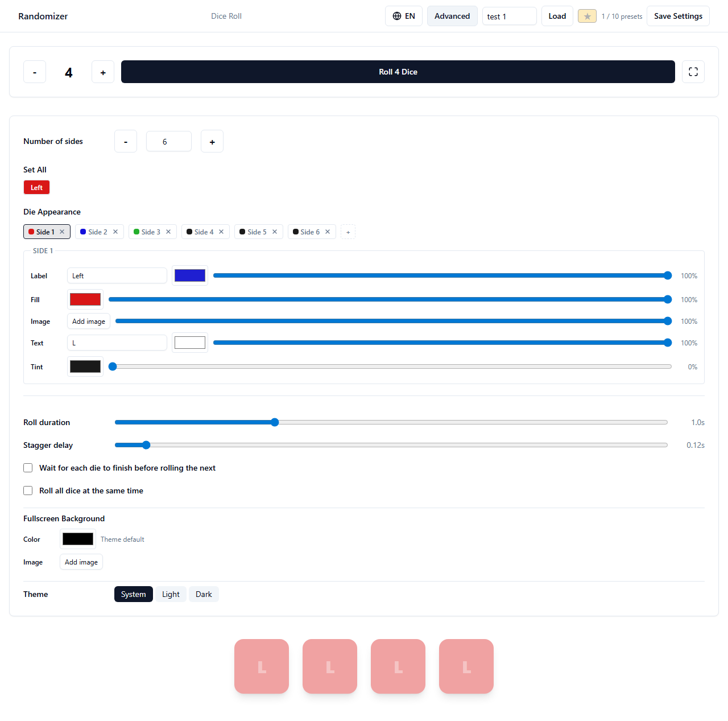Remove Side 1 with its X icon
728x721 pixels.
(x=62, y=232)
